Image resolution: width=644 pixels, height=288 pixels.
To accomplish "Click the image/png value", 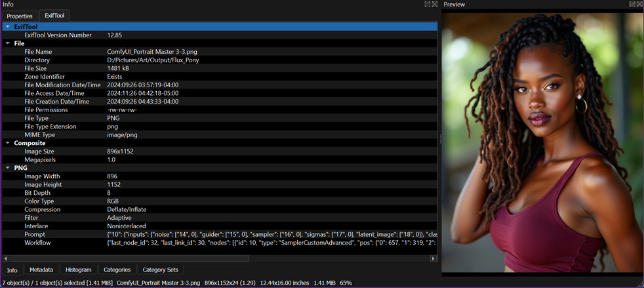I will pyautogui.click(x=122, y=134).
